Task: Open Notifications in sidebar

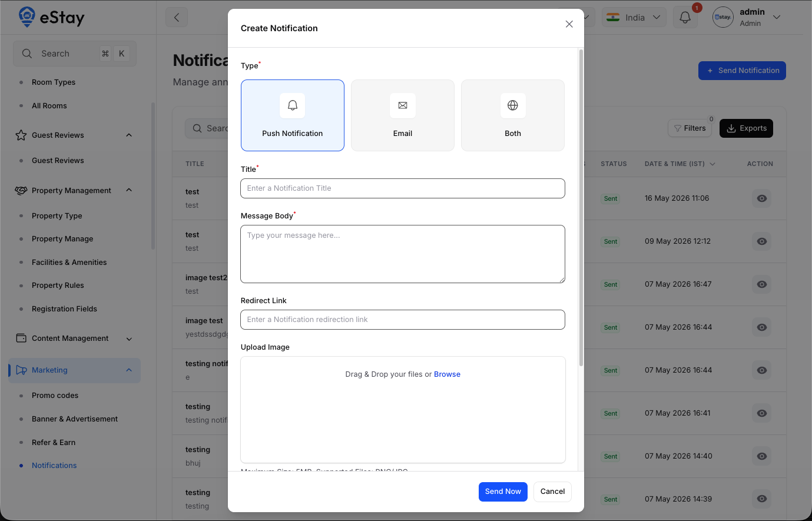Action: pyautogui.click(x=54, y=466)
